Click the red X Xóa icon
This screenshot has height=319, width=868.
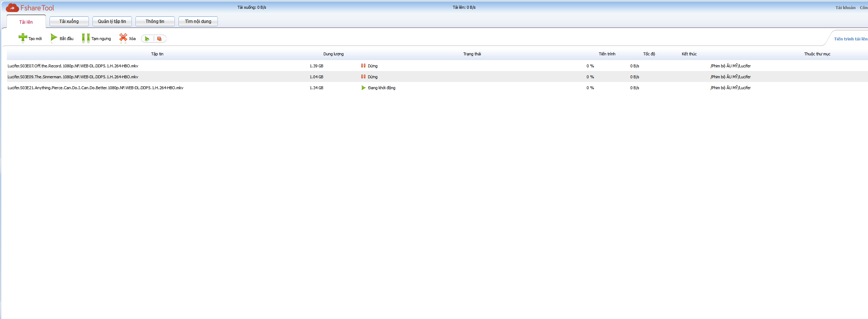tap(123, 38)
